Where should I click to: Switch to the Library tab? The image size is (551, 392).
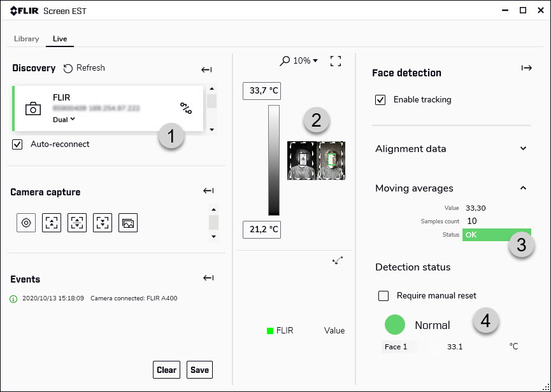click(x=27, y=39)
